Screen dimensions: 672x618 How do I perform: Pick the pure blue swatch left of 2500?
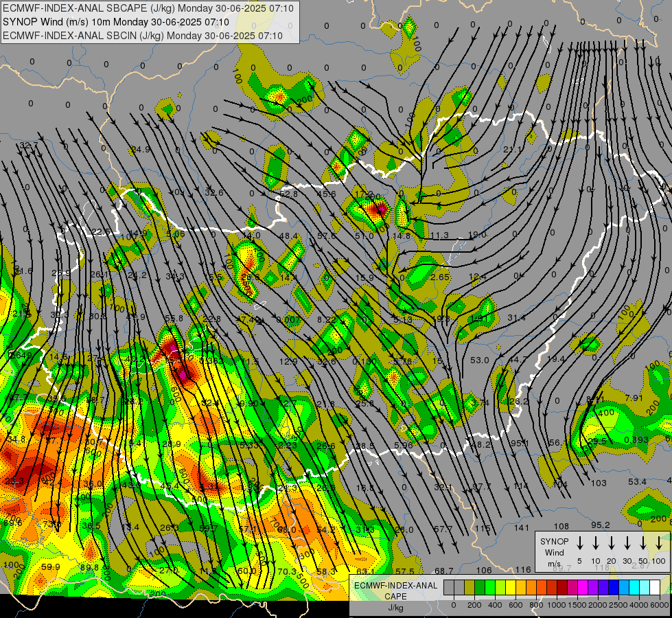point(613,588)
